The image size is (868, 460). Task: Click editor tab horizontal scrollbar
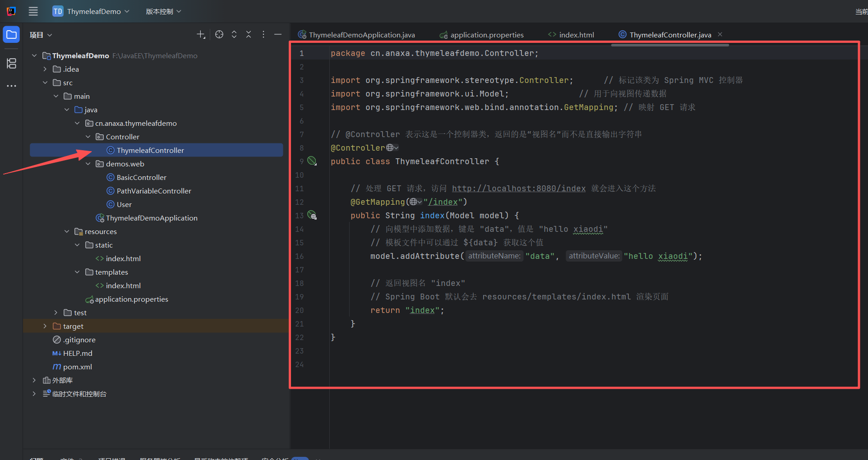pyautogui.click(x=670, y=45)
